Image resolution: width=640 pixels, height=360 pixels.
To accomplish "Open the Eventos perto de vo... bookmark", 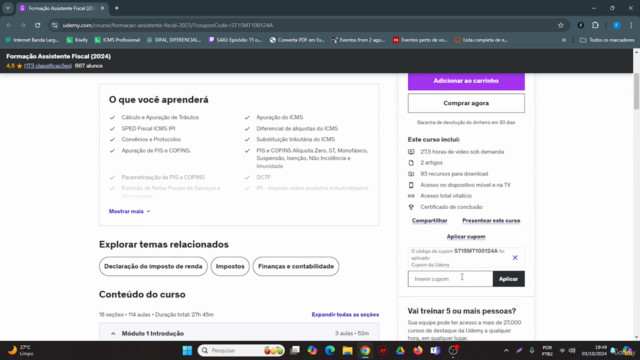I will [x=420, y=40].
